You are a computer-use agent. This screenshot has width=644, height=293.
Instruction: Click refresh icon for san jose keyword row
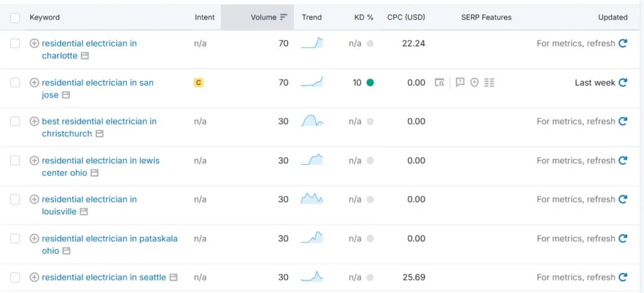pyautogui.click(x=623, y=82)
